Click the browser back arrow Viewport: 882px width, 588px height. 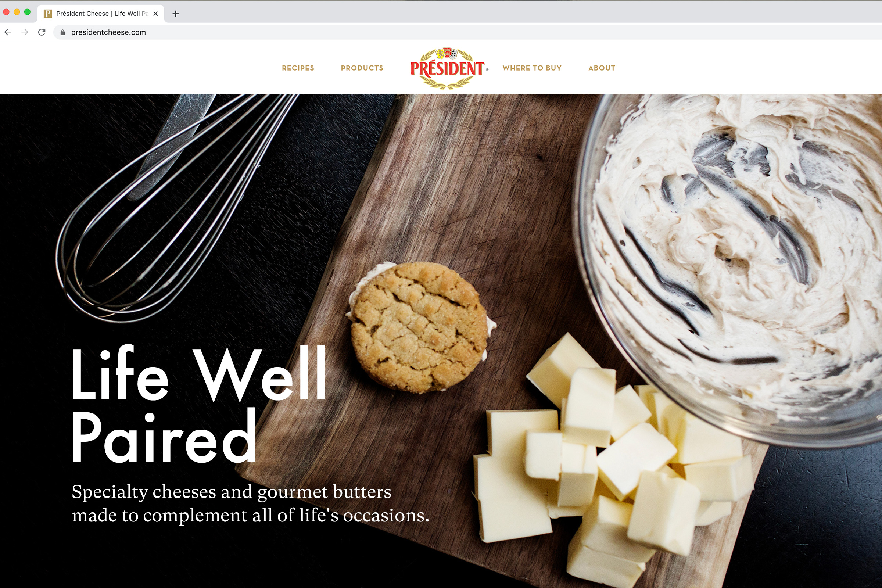[x=8, y=32]
